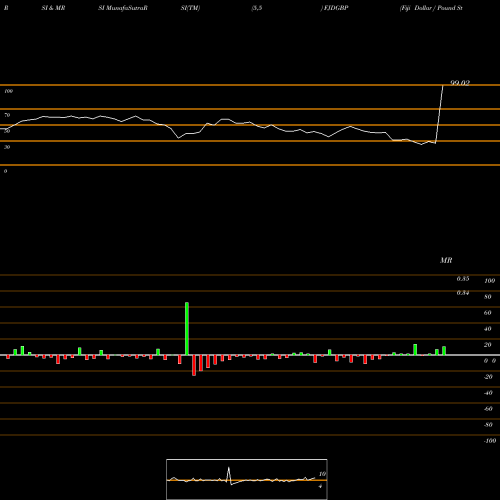Click the 0.85 price label
The image size is (500, 500).
(463, 279)
